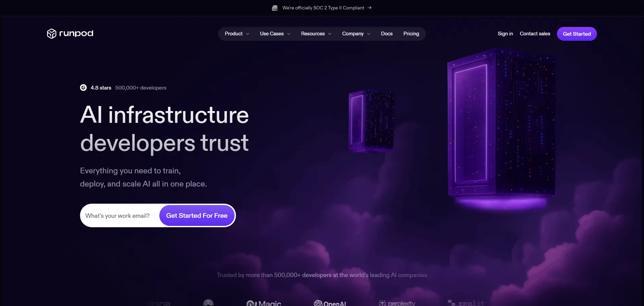Click the OpenAI logo

330,303
